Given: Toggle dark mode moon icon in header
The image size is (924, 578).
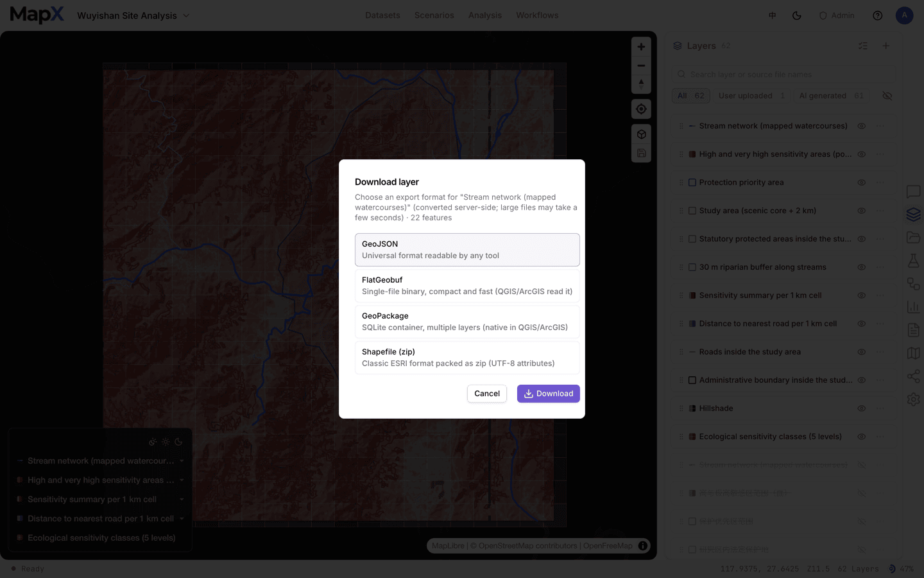Looking at the screenshot, I should point(797,15).
